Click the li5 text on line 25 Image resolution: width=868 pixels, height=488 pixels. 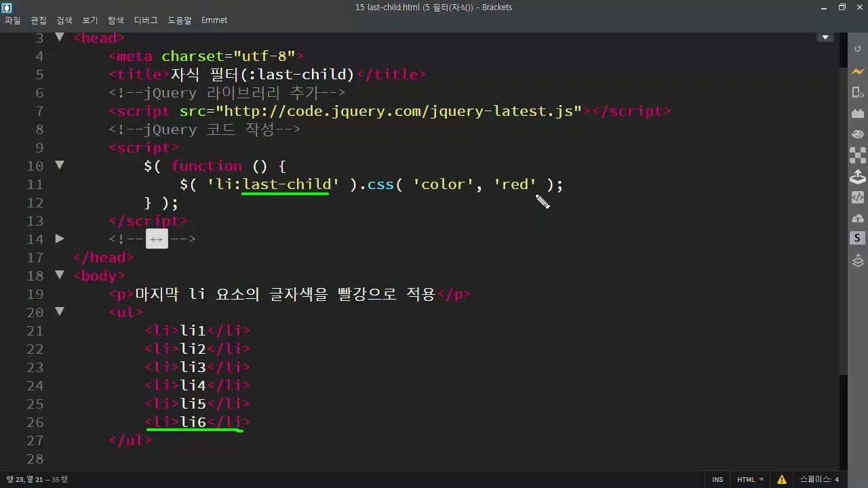[193, 404]
